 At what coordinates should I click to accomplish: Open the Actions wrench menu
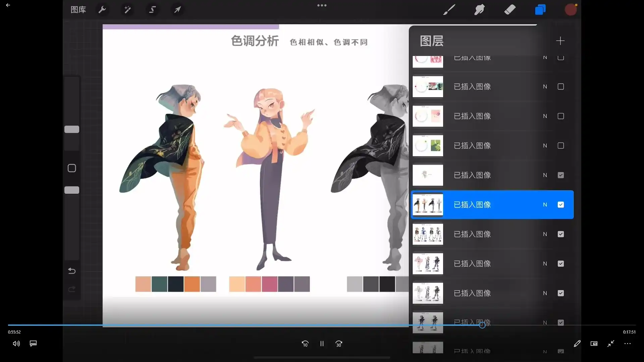[102, 9]
